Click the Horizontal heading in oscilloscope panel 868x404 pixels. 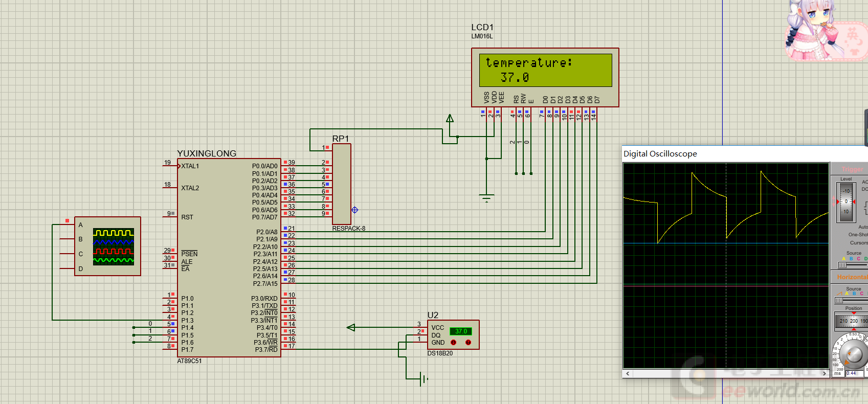pos(852,277)
